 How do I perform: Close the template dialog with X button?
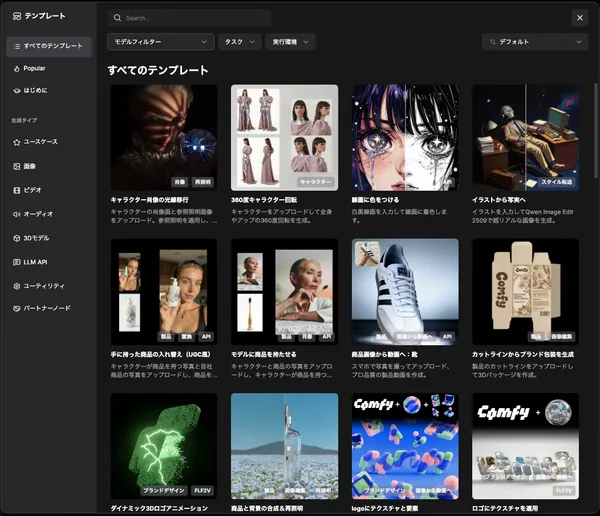(580, 17)
